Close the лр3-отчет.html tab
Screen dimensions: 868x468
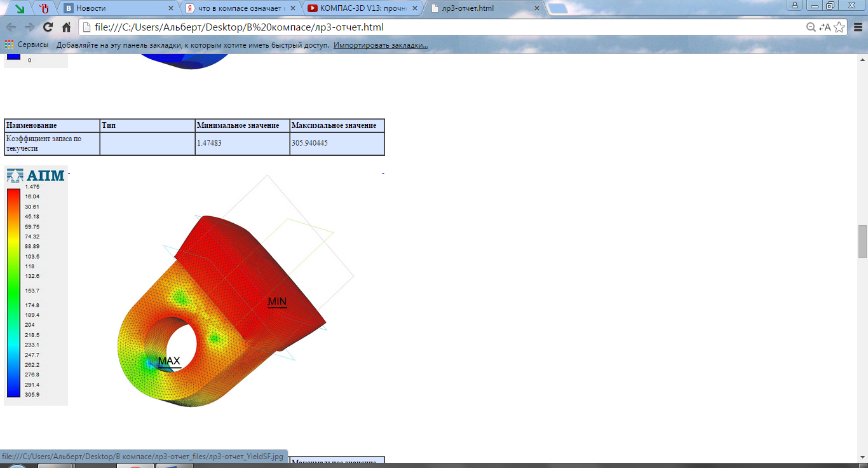click(536, 9)
